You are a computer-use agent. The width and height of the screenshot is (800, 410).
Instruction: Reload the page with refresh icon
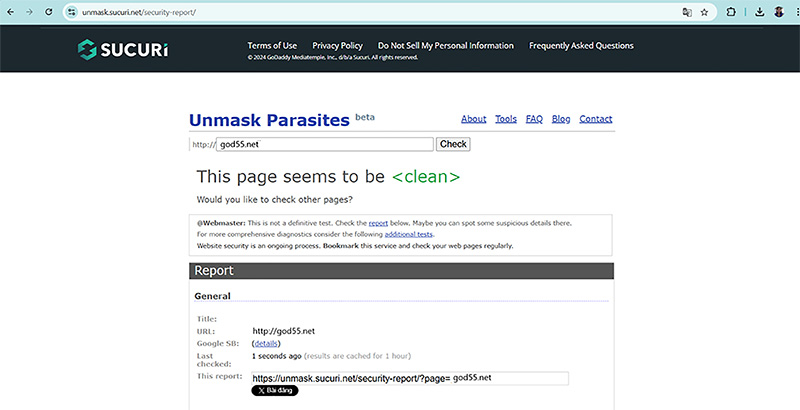point(48,12)
